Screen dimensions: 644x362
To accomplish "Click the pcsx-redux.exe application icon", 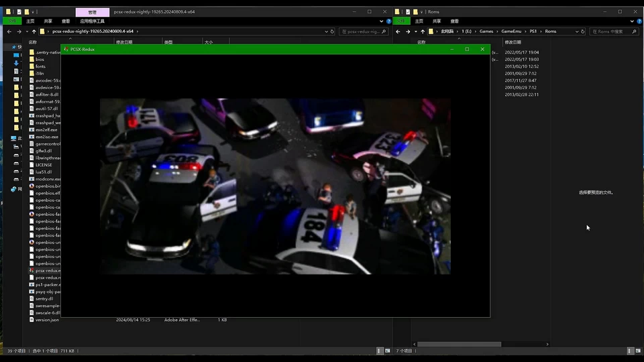I will [x=32, y=270].
